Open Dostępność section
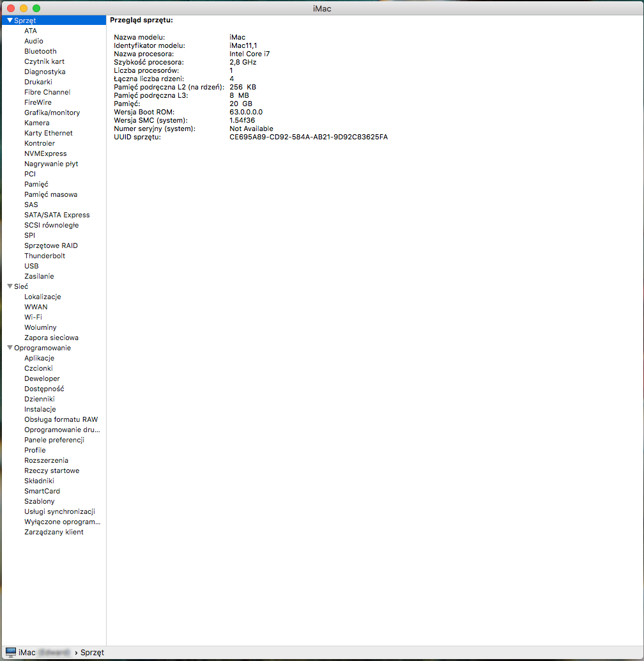This screenshot has height=661, width=644. (44, 389)
